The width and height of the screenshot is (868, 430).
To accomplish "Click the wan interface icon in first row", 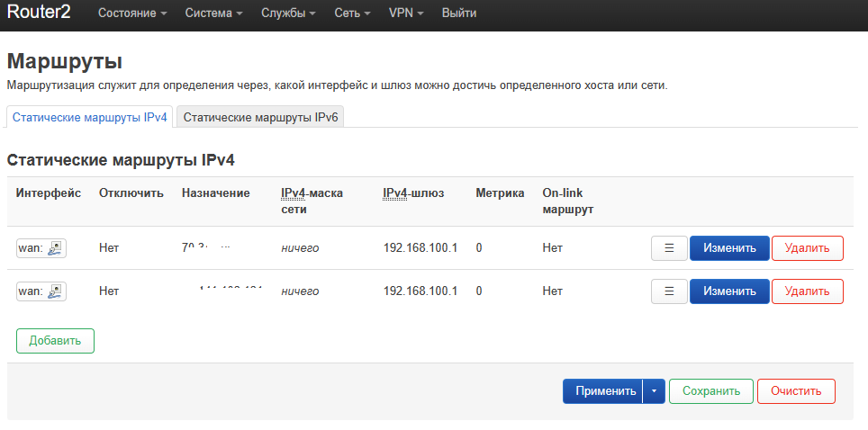I will [55, 248].
